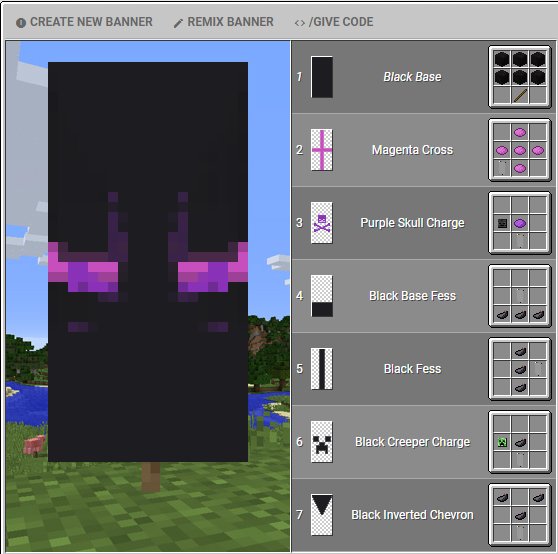
Task: Click the Black Base crafting recipe grid
Action: pyautogui.click(x=520, y=77)
